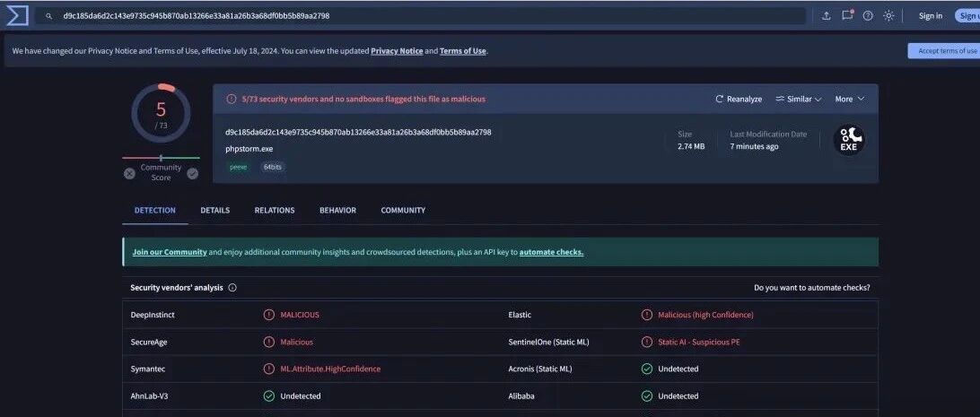Expand the More dropdown

coord(849,100)
